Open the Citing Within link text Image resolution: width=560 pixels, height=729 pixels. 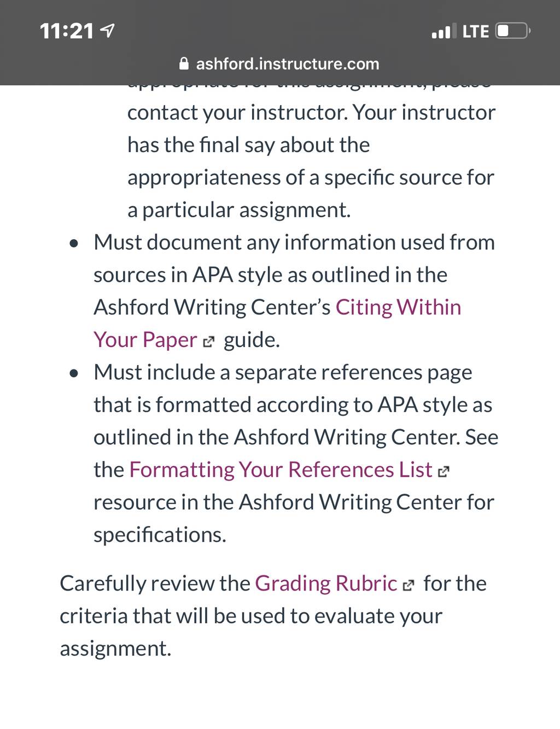tap(398, 307)
